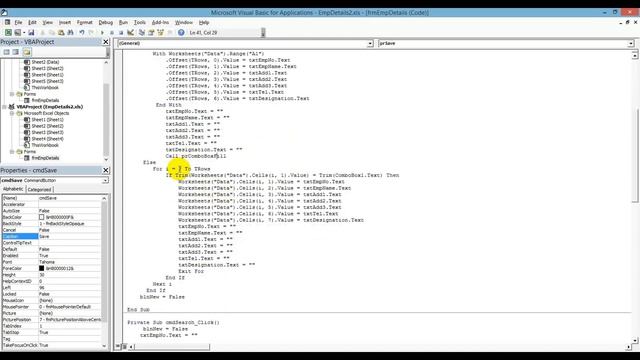Screen dimensions: 640x360
Task: Switch to the Categorized properties tab
Action: point(39,189)
